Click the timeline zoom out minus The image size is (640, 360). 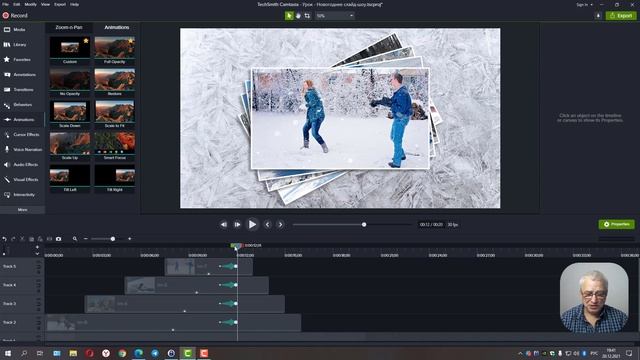point(86,239)
